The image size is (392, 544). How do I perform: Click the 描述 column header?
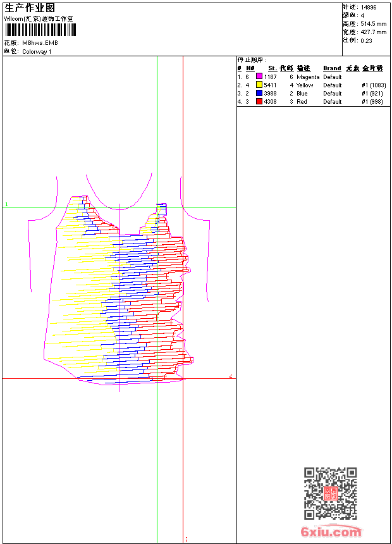[303, 68]
